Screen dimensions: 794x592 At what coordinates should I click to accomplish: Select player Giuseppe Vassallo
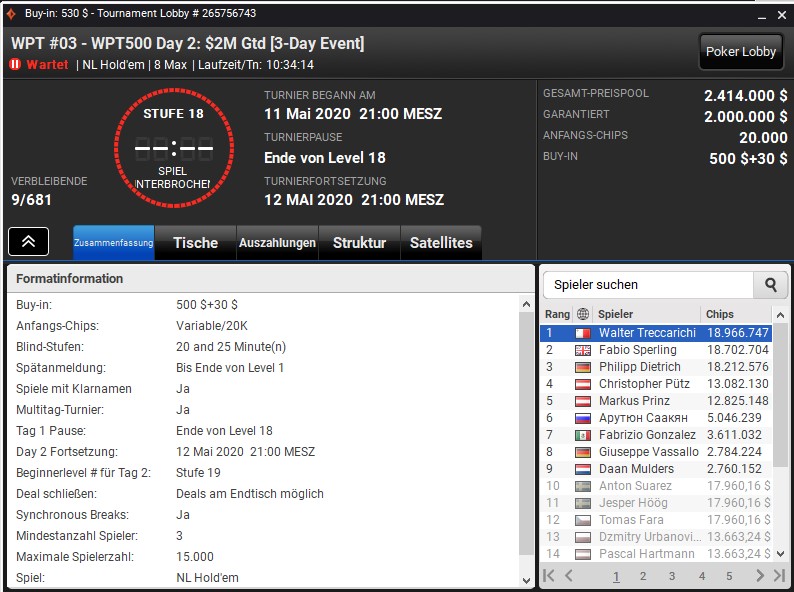click(656, 452)
